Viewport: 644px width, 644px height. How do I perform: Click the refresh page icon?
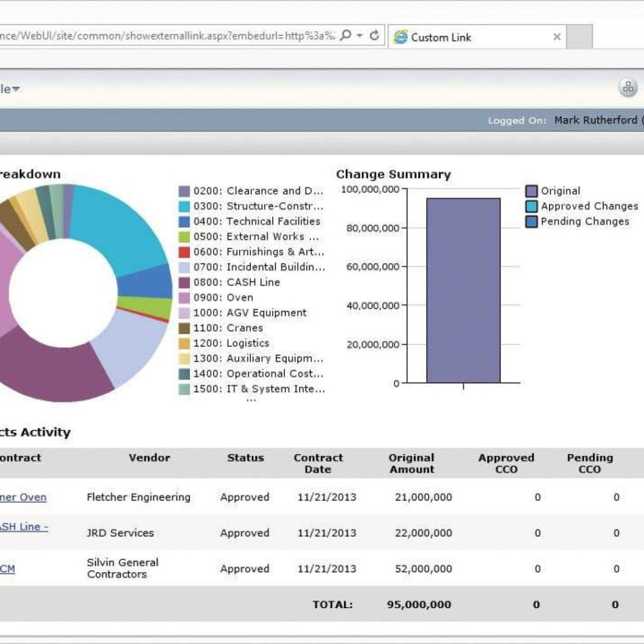[x=374, y=36]
